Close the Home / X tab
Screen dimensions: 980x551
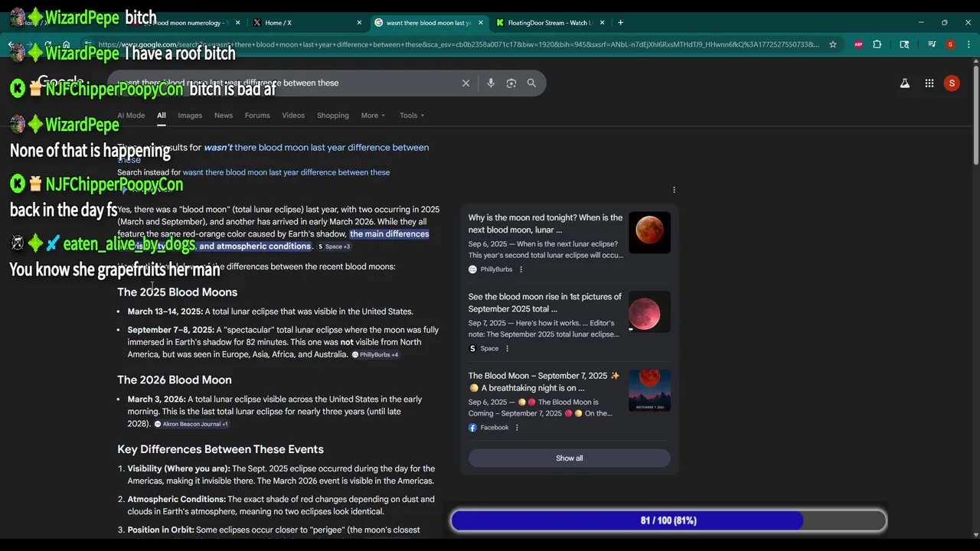359,23
